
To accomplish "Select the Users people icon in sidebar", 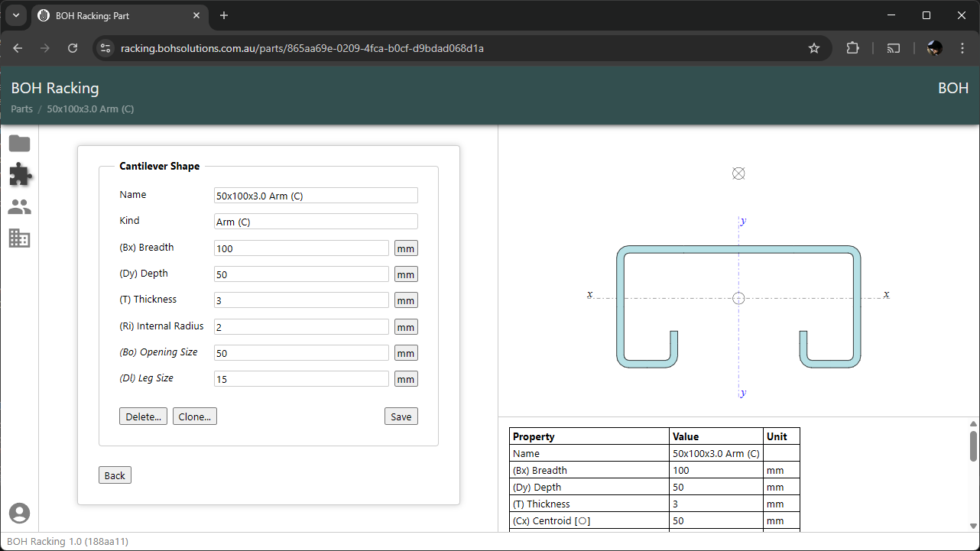I will coord(19,206).
